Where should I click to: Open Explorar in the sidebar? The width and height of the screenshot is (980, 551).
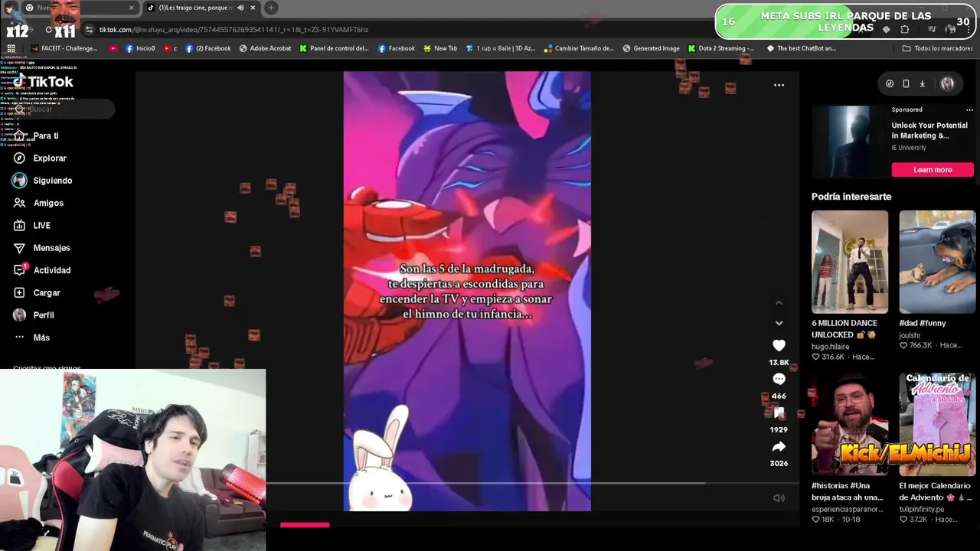click(x=40, y=158)
